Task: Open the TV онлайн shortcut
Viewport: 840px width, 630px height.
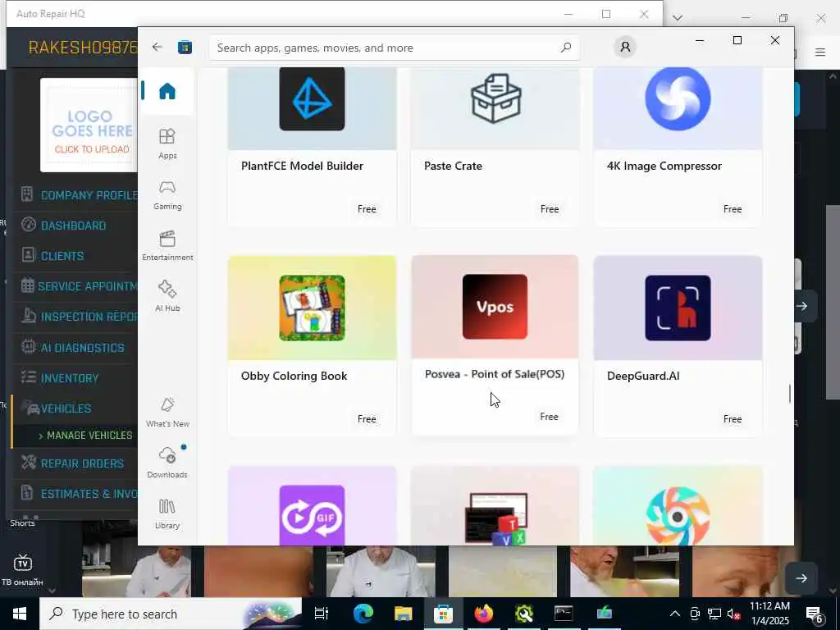Action: [22, 570]
